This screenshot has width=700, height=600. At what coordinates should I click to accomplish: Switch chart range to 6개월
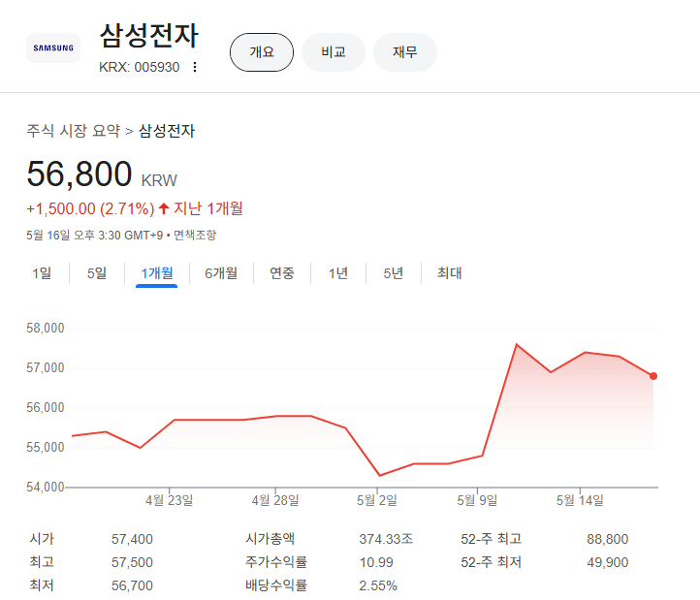(x=221, y=273)
